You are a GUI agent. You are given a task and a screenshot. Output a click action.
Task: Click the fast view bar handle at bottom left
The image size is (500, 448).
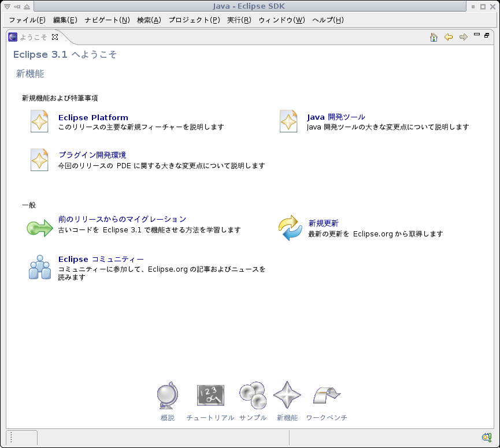point(11,437)
